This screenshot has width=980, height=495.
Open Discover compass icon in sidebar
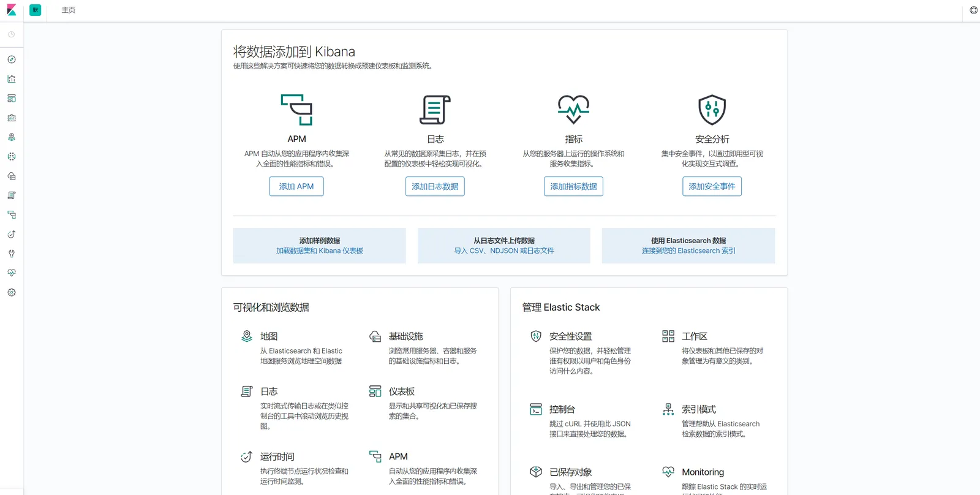point(11,59)
